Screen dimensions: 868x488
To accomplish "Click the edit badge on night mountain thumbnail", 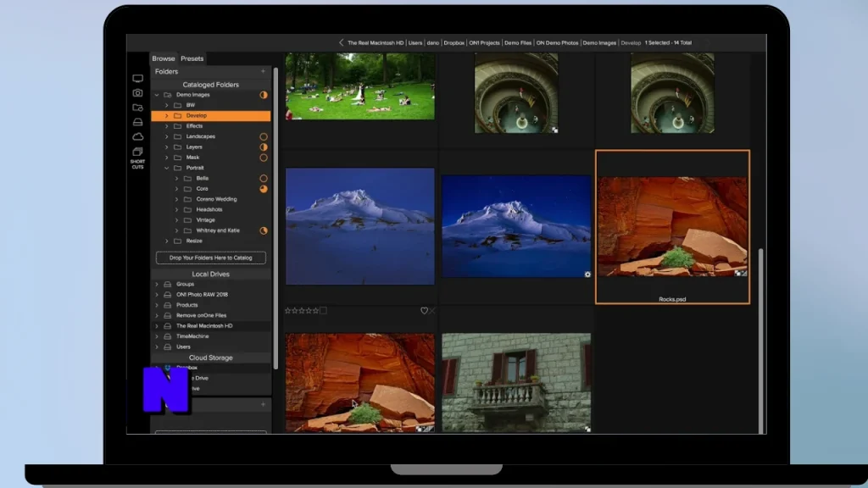I will (x=587, y=274).
